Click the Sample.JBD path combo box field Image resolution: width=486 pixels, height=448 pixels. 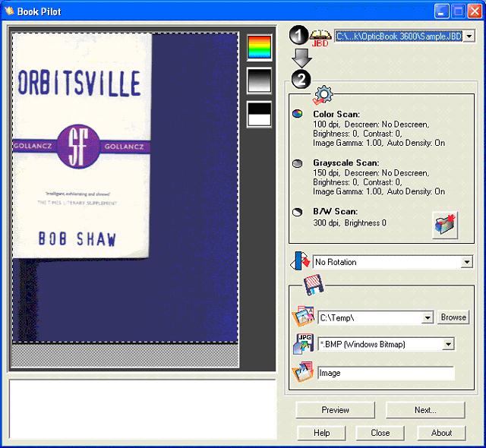[399, 36]
